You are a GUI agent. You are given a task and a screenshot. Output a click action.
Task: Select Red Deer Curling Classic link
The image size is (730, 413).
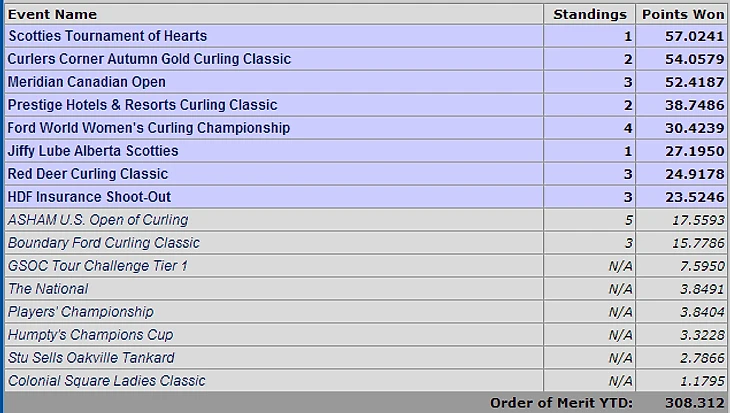(88, 174)
